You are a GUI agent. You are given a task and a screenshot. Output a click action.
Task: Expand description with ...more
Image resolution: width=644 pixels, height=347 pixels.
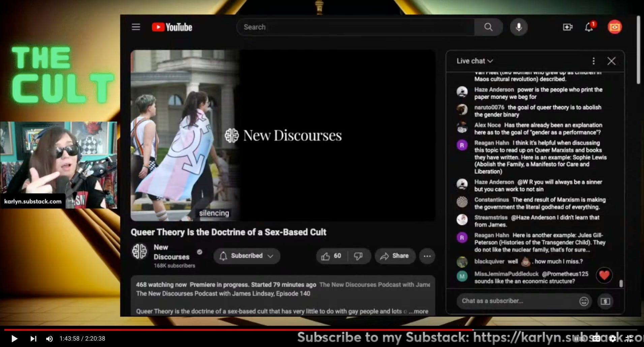click(x=418, y=311)
